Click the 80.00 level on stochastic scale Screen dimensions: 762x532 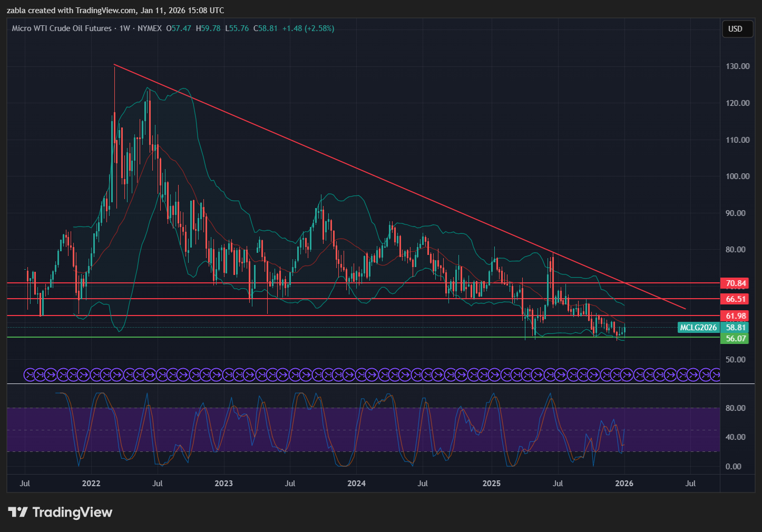[x=735, y=408]
